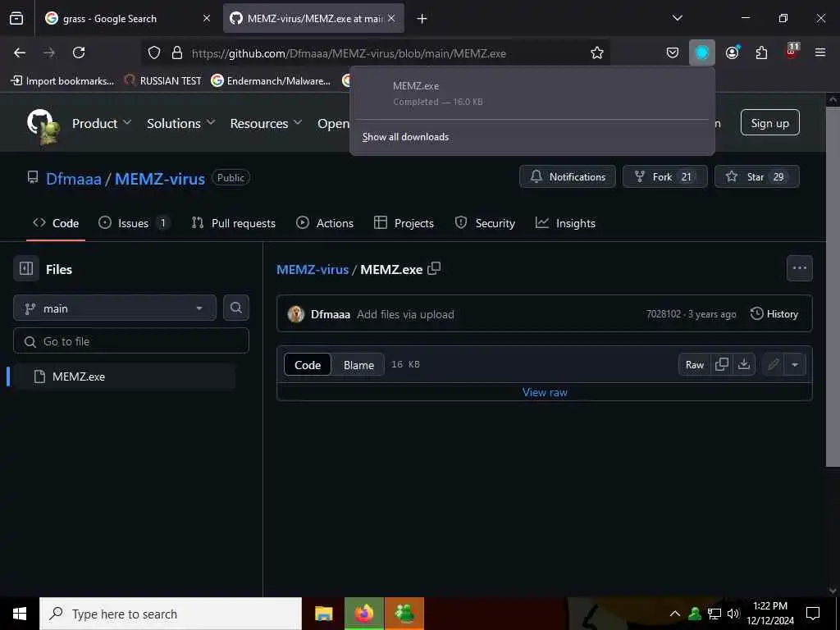Viewport: 840px width, 630px height.
Task: Copy the file path icon
Action: point(434,268)
